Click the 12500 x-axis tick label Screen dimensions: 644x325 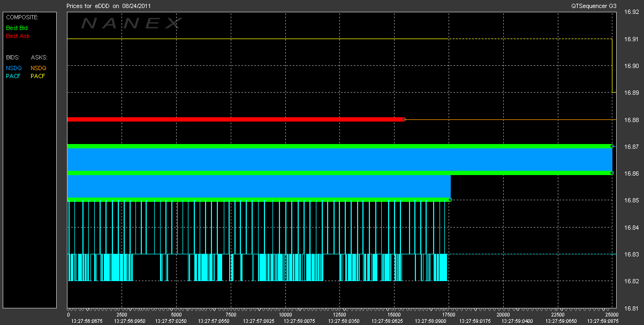coord(340,315)
